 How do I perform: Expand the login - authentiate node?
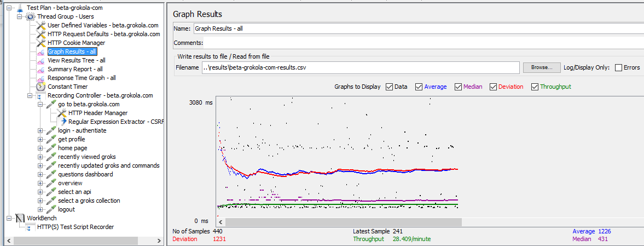pos(40,130)
